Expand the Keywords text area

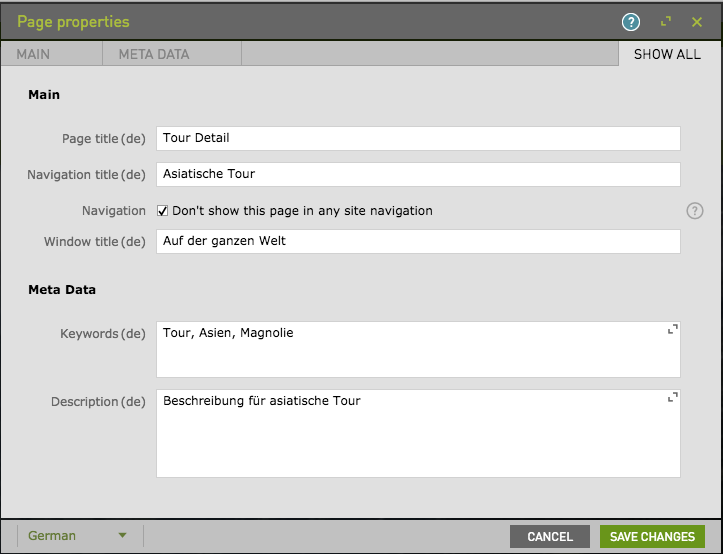673,329
